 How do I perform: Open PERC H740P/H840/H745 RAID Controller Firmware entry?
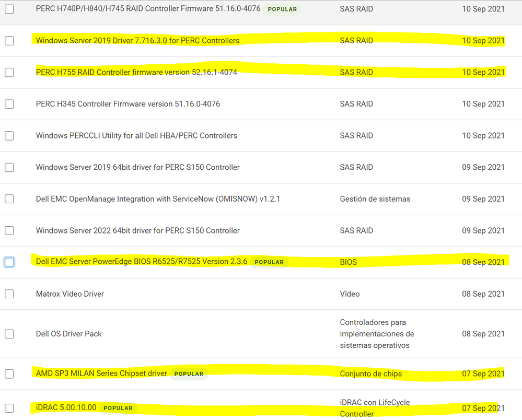click(x=148, y=9)
